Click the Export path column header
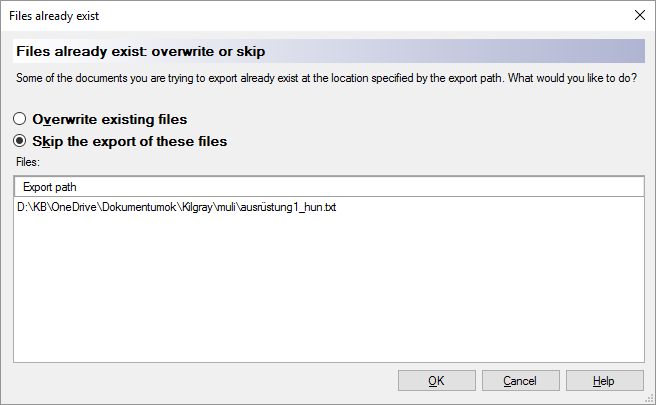The width and height of the screenshot is (656, 405). point(50,187)
